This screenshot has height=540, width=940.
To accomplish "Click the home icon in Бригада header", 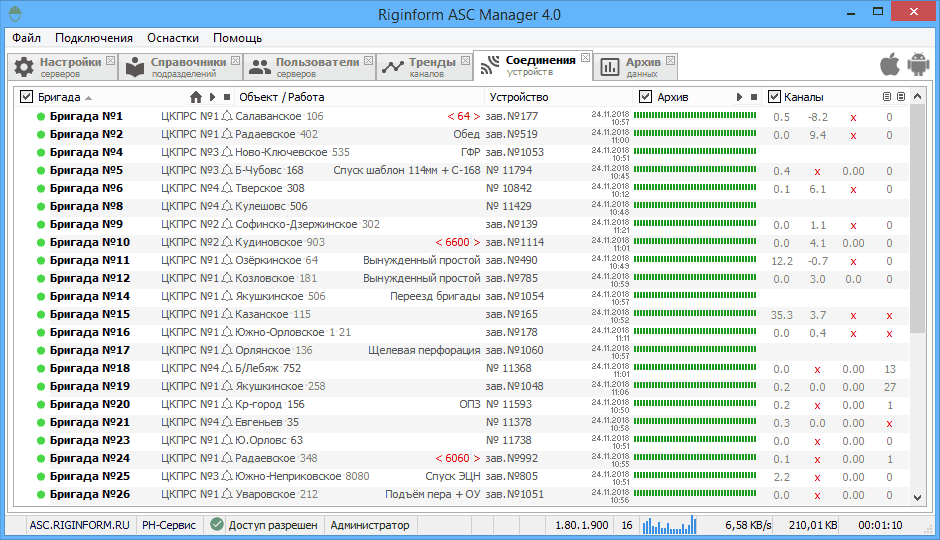I will (196, 97).
